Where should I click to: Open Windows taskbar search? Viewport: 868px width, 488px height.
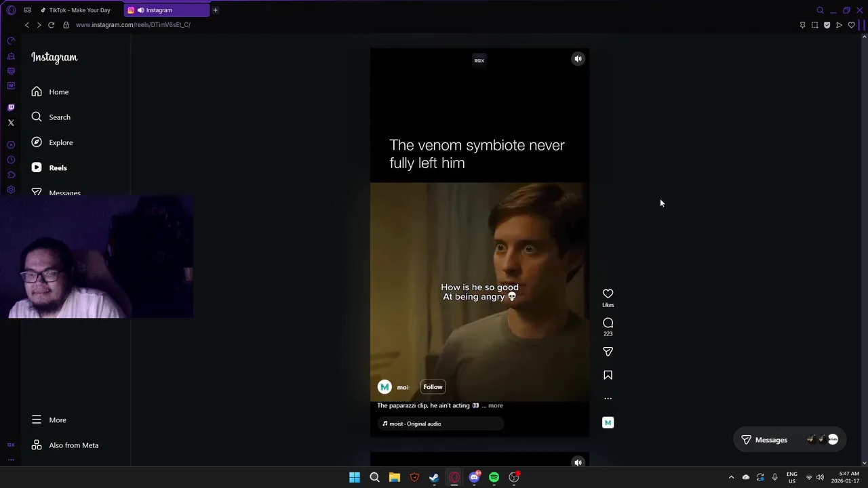coord(374,478)
